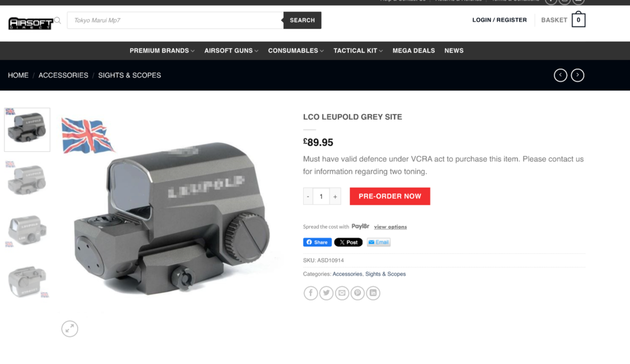Click the search magnifier icon beside logo

tap(57, 20)
